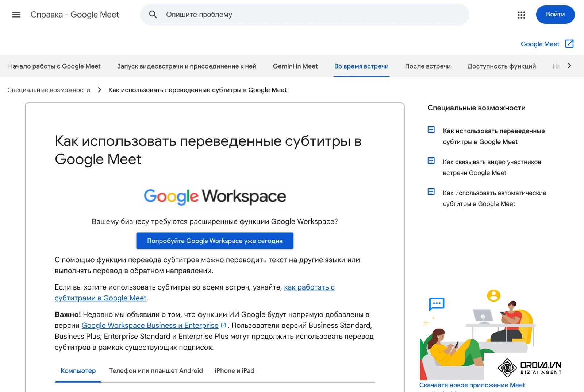This screenshot has width=584, height=392.
Task: Open 'Google Workspace Business и Enterprise' link
Action: (150, 325)
